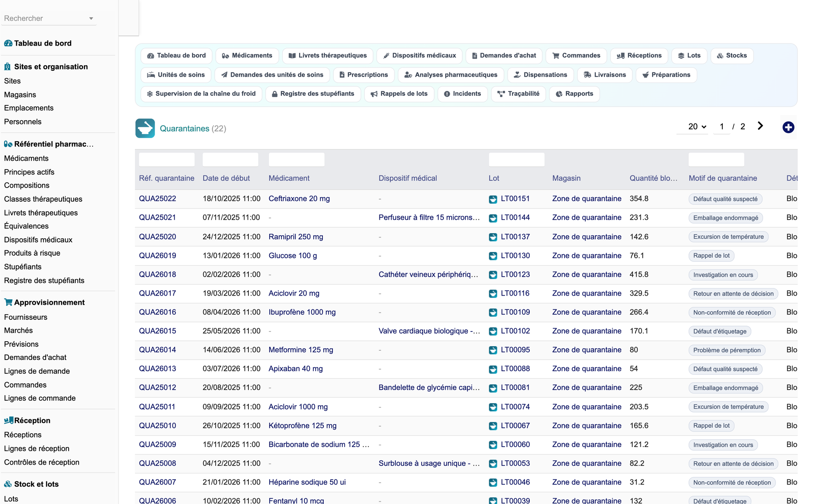
Task: Sort by Quantité bloquée column header
Action: (x=653, y=178)
